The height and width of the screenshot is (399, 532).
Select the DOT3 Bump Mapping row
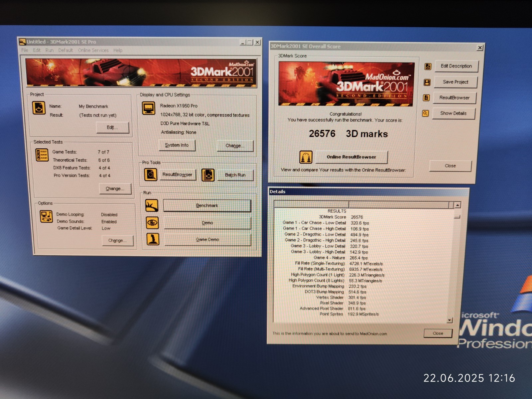point(335,292)
